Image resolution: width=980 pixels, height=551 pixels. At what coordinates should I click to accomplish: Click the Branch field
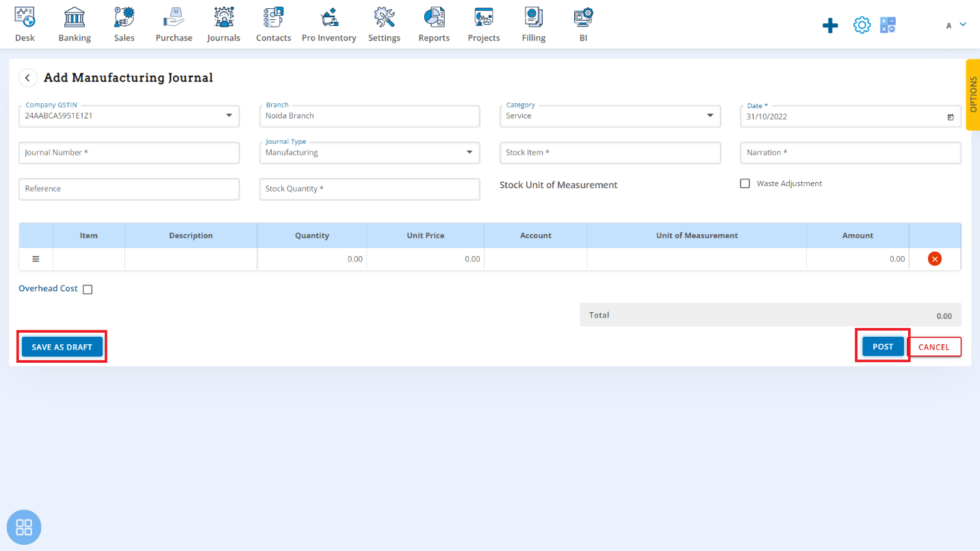click(x=370, y=116)
